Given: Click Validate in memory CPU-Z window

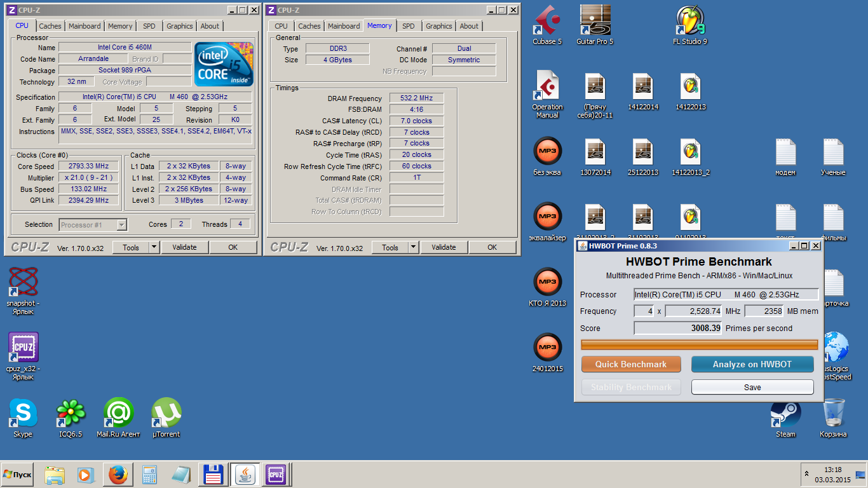Looking at the screenshot, I should (444, 247).
